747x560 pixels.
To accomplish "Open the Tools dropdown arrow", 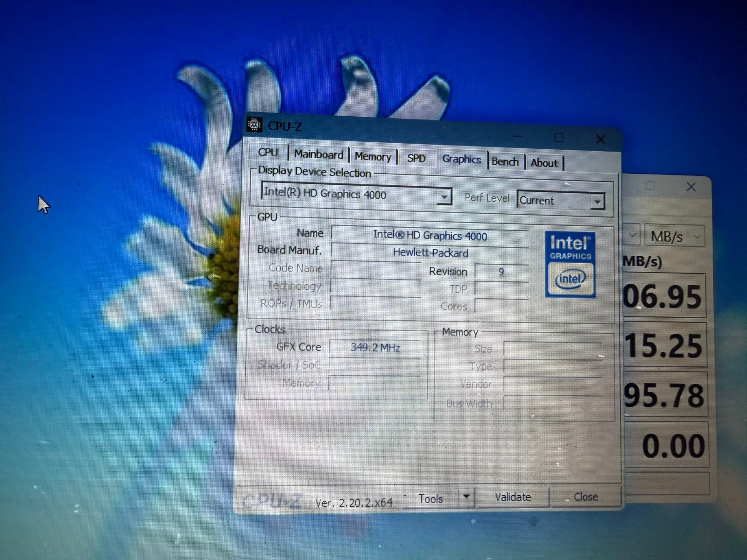I will coord(466,497).
